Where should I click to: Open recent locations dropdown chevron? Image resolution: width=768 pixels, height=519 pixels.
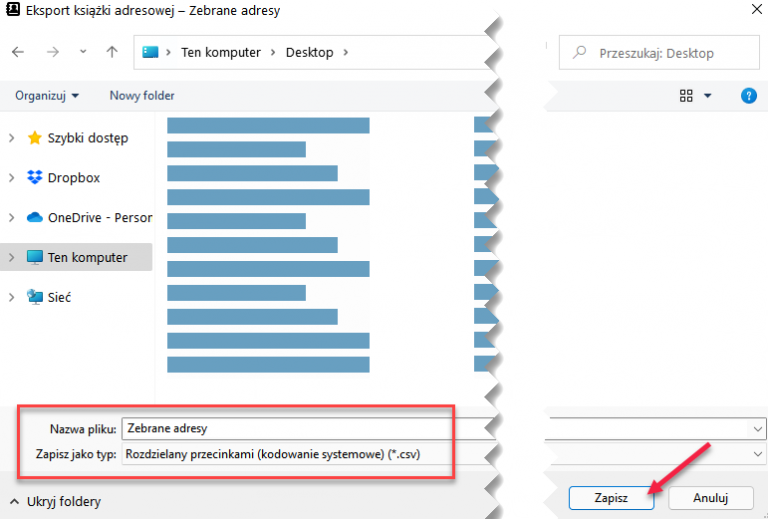coord(83,51)
